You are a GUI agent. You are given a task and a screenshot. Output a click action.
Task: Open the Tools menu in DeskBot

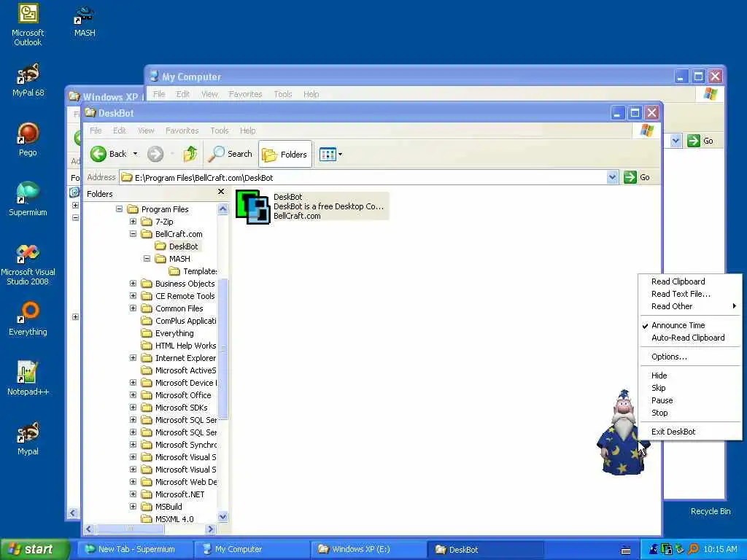click(219, 131)
